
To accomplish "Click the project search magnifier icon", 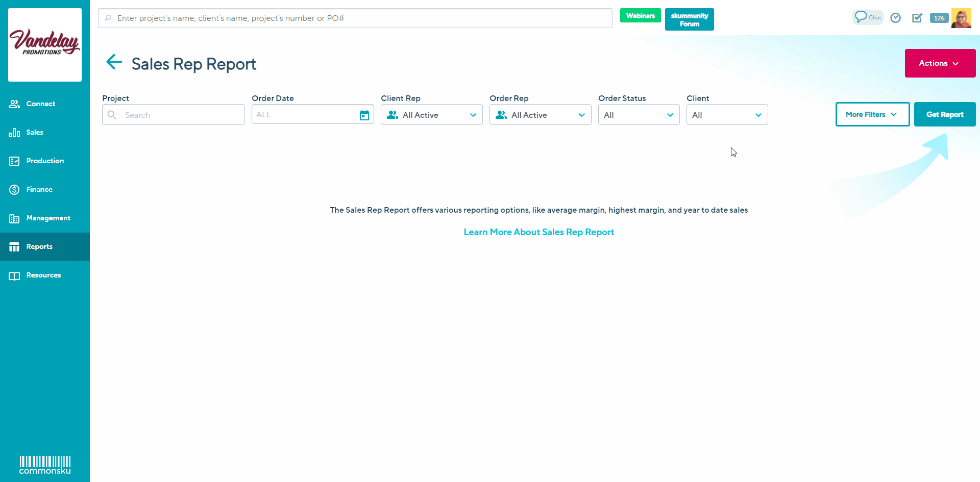I will tap(113, 115).
